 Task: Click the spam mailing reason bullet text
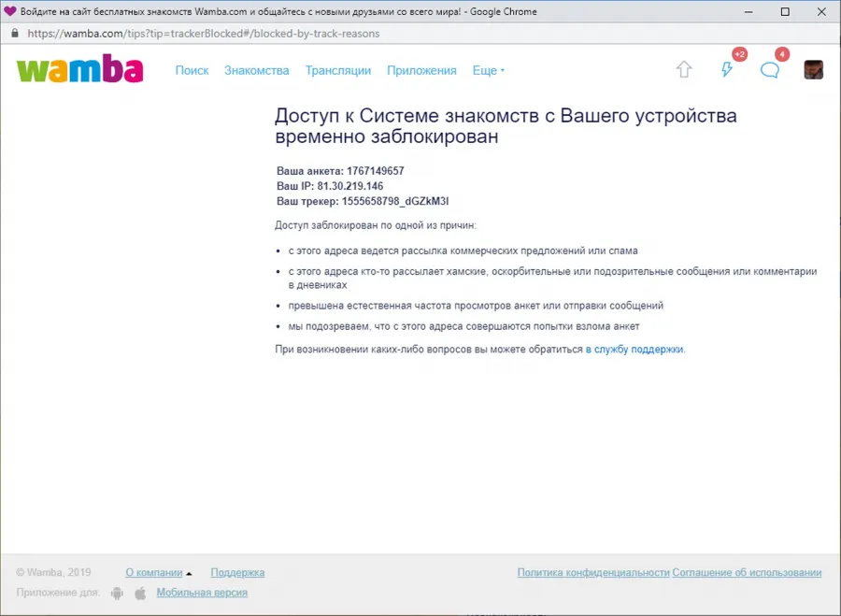click(x=463, y=251)
